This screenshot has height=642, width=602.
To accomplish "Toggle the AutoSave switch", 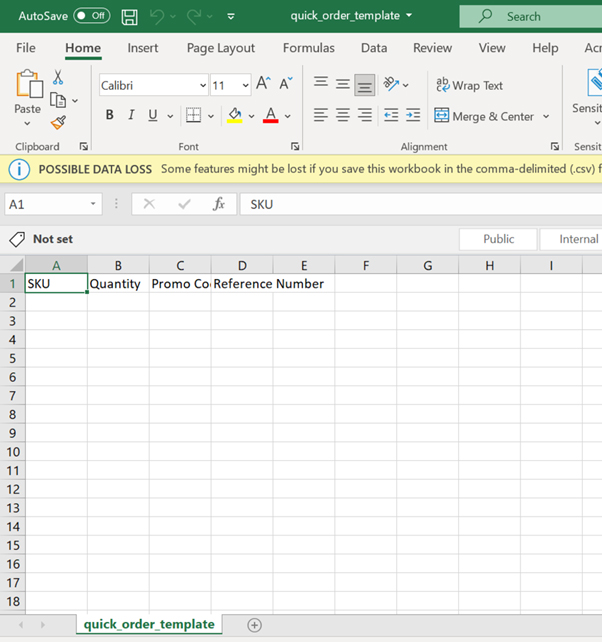I will [92, 16].
